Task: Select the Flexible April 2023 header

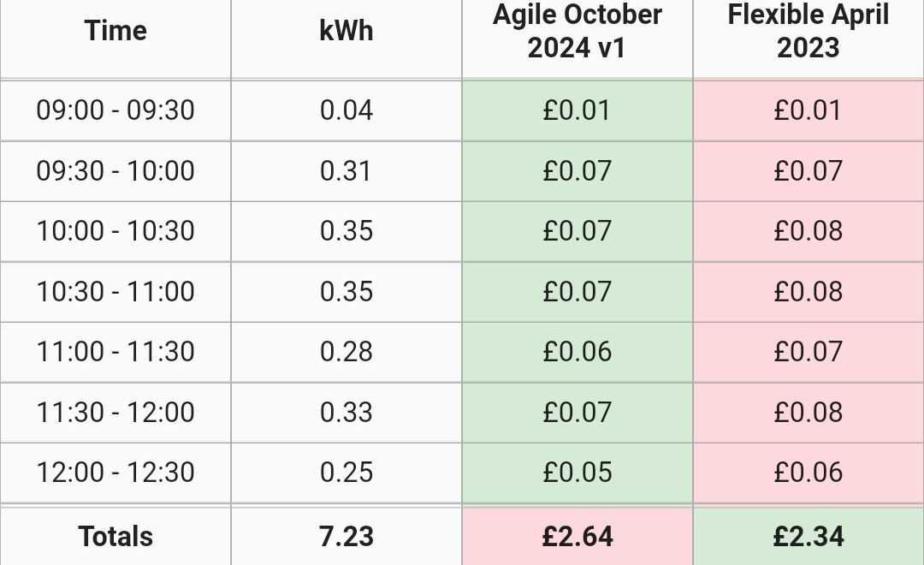Action: pyautogui.click(x=808, y=31)
